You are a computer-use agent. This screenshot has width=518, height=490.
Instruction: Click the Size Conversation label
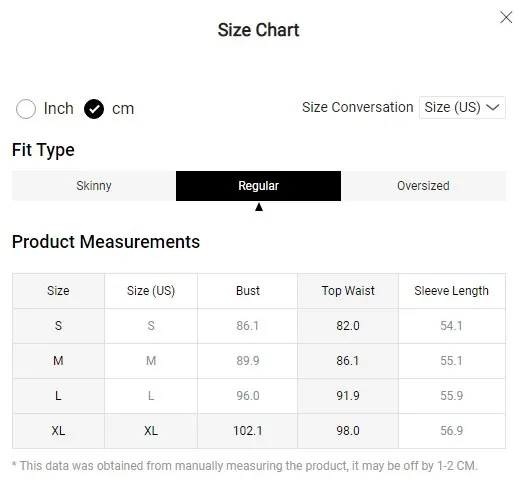coord(358,107)
